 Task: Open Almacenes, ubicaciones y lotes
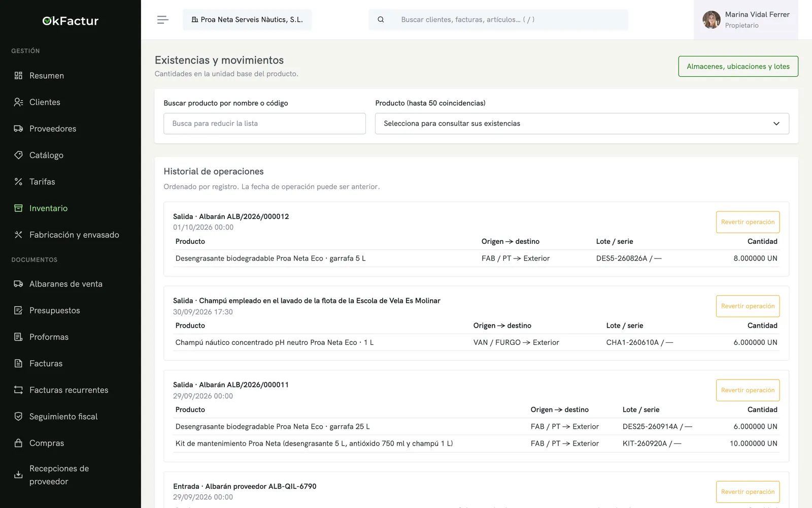(x=738, y=67)
